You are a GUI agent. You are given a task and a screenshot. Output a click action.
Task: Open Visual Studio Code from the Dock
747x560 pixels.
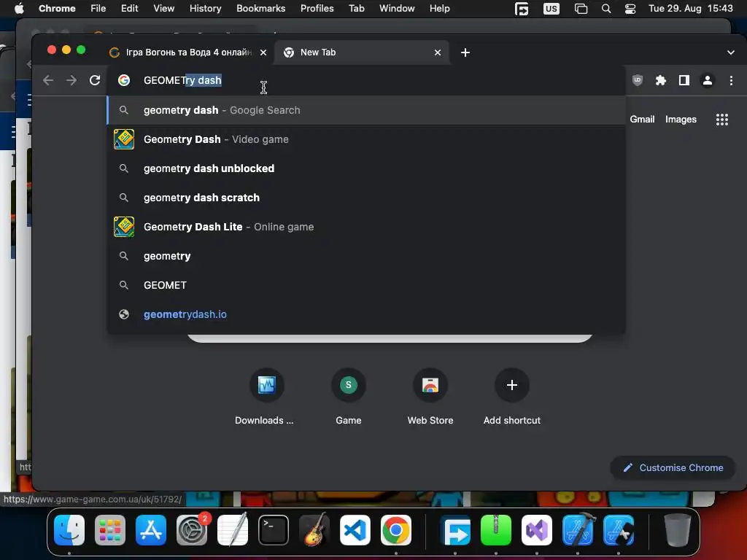point(355,530)
